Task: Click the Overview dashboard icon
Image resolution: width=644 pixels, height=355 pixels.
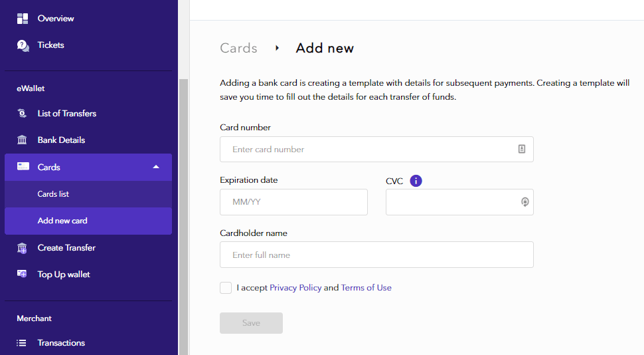Action: (x=23, y=19)
